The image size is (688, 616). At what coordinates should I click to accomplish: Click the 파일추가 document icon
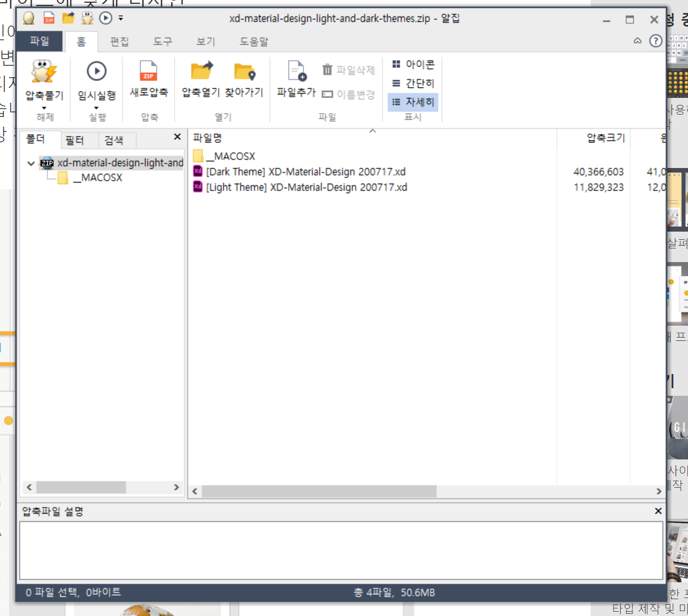(297, 71)
